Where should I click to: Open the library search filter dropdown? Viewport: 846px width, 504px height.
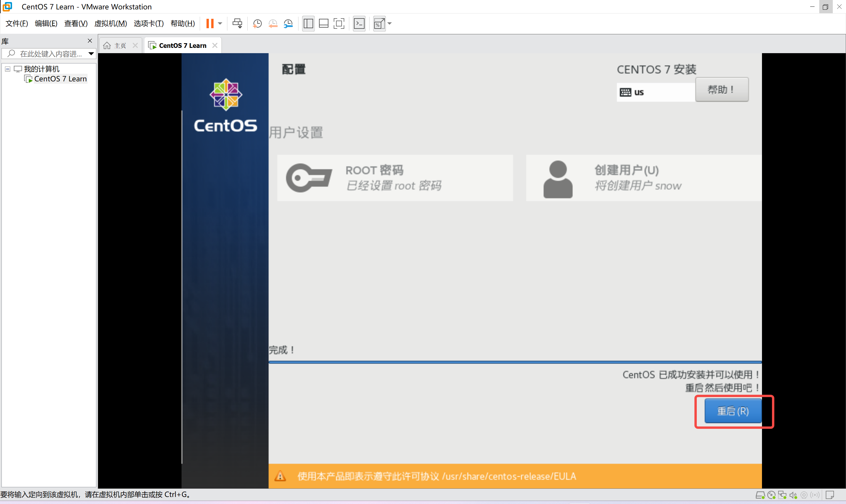(91, 54)
